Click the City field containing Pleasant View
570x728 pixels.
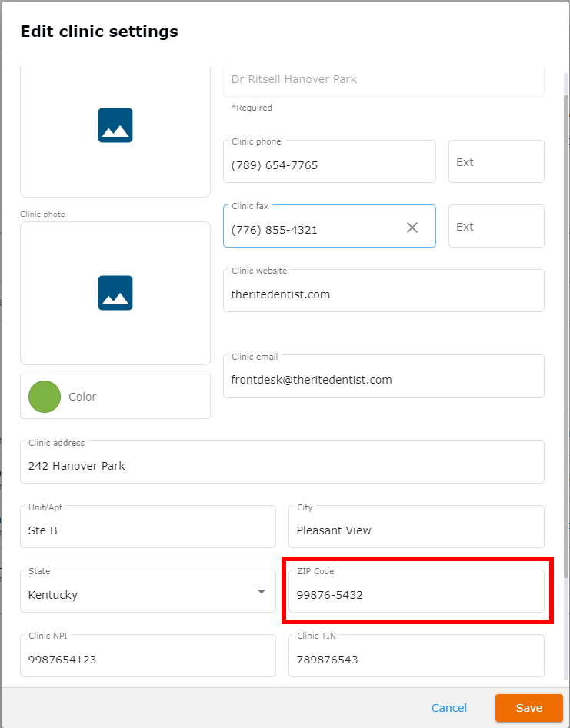click(x=416, y=527)
